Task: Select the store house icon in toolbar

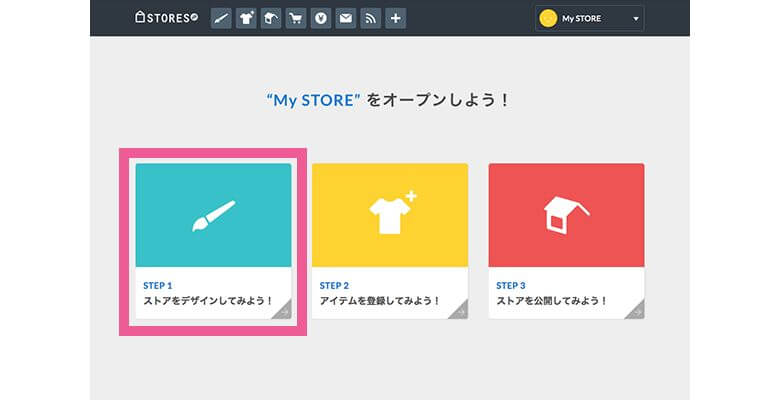Action: (x=271, y=18)
